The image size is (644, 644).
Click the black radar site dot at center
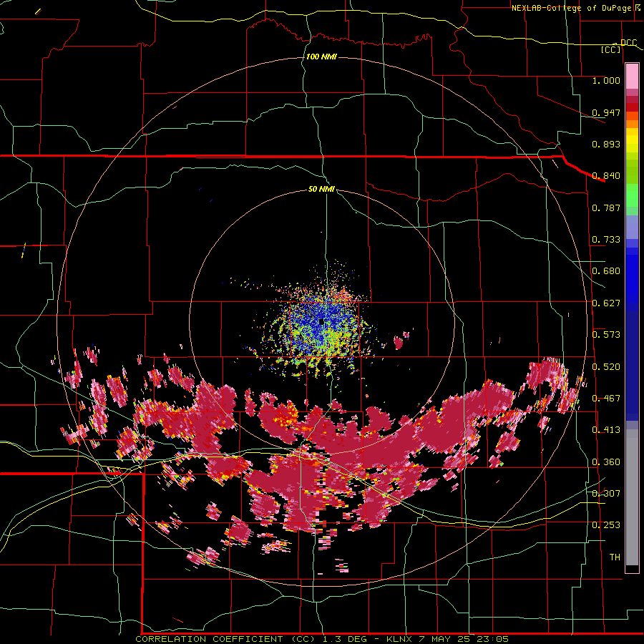click(x=321, y=321)
